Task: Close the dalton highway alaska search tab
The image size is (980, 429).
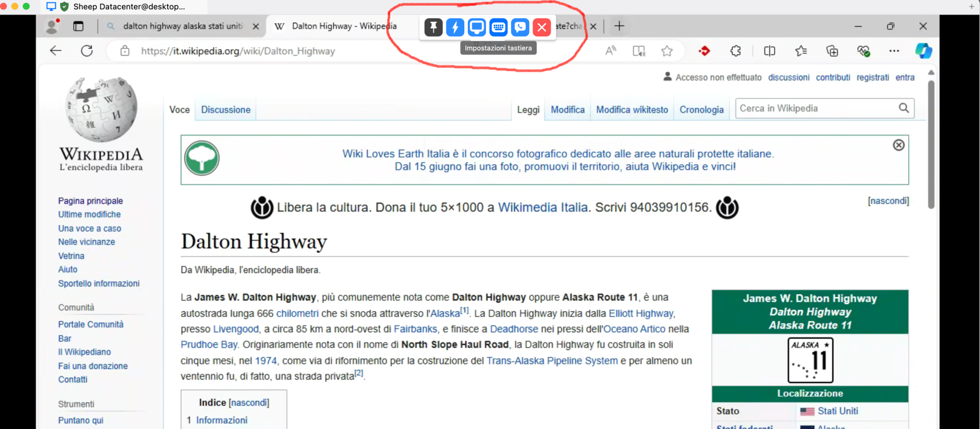Action: point(256,26)
